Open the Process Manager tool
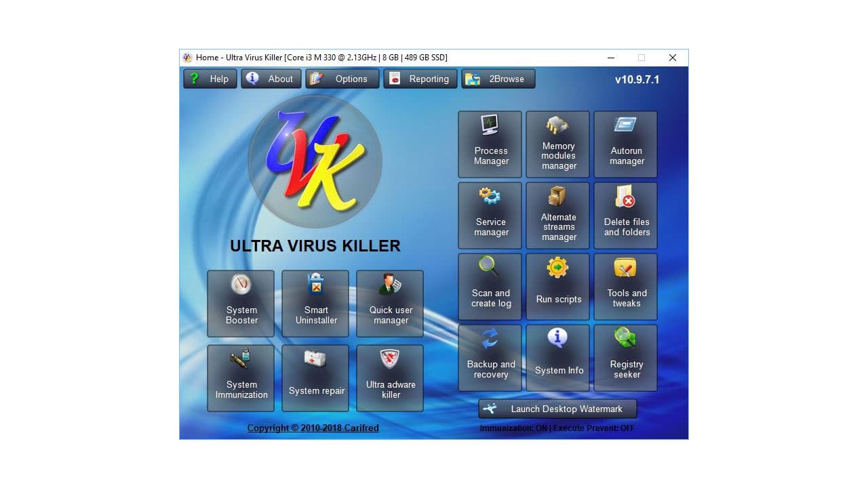 coord(490,144)
